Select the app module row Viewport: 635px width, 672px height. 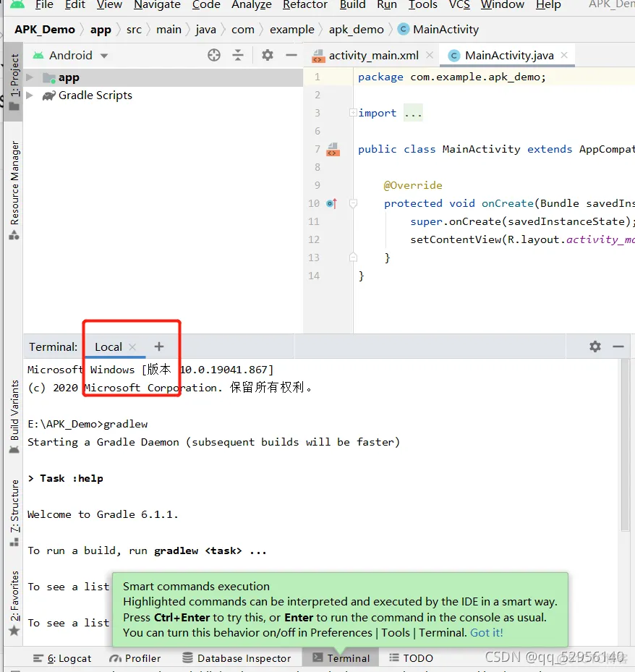coord(163,77)
